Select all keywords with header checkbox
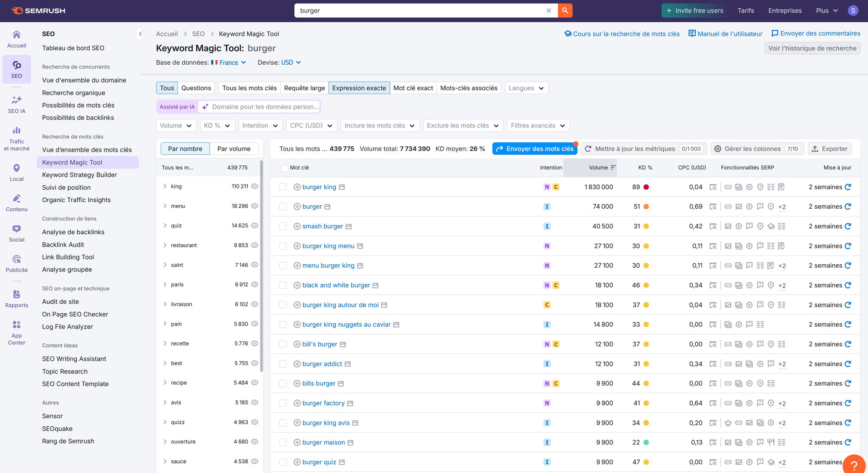Viewport: 868px width, 473px height. [284, 168]
